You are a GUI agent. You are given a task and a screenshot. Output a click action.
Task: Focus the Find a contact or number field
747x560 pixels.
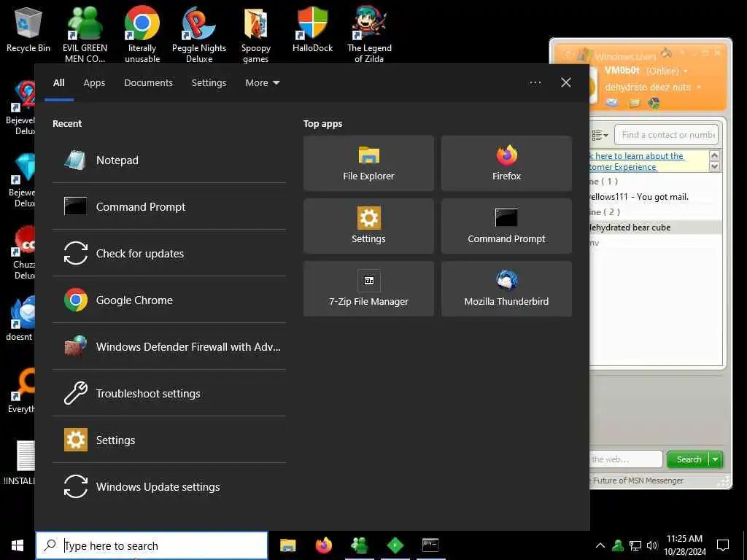coord(666,135)
